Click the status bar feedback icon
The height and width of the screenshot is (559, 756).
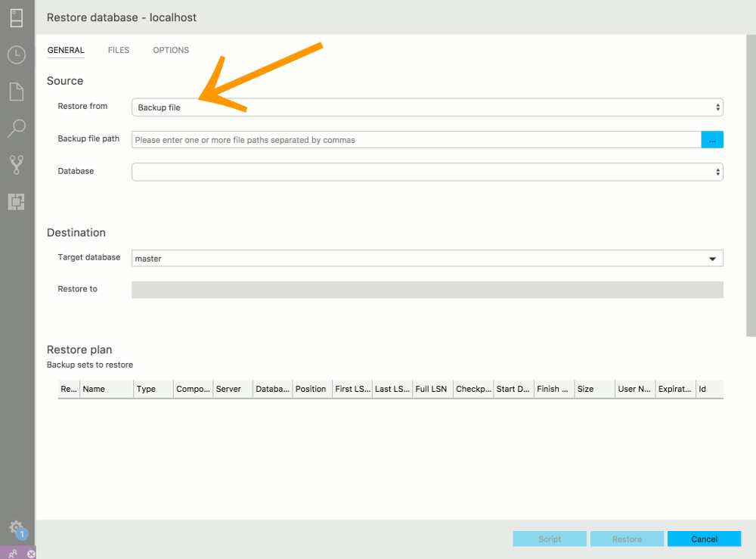point(13,554)
